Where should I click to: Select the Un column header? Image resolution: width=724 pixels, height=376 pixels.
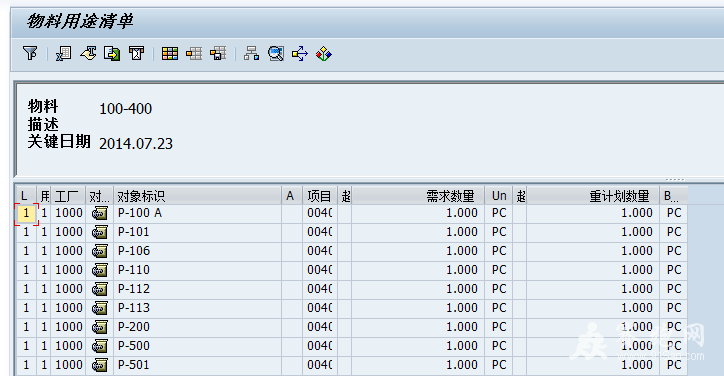point(499,196)
